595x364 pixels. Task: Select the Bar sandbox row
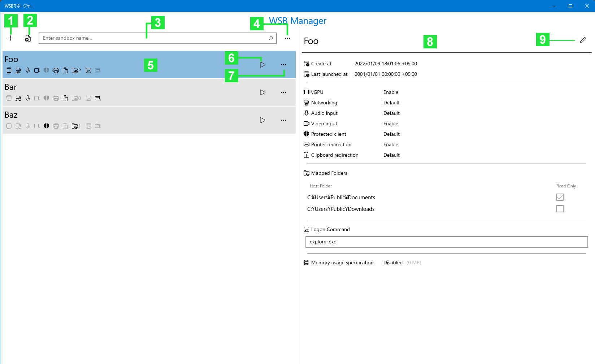(x=149, y=92)
